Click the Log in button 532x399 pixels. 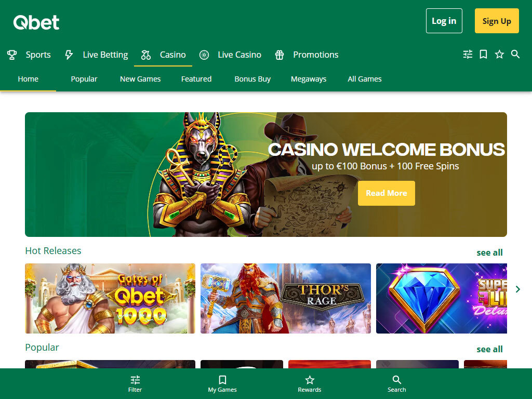pos(444,21)
